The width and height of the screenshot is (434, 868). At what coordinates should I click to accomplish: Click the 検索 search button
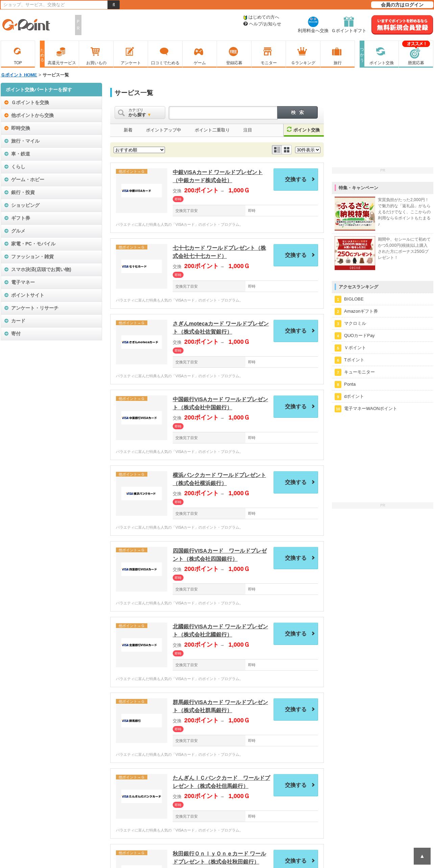tap(297, 113)
